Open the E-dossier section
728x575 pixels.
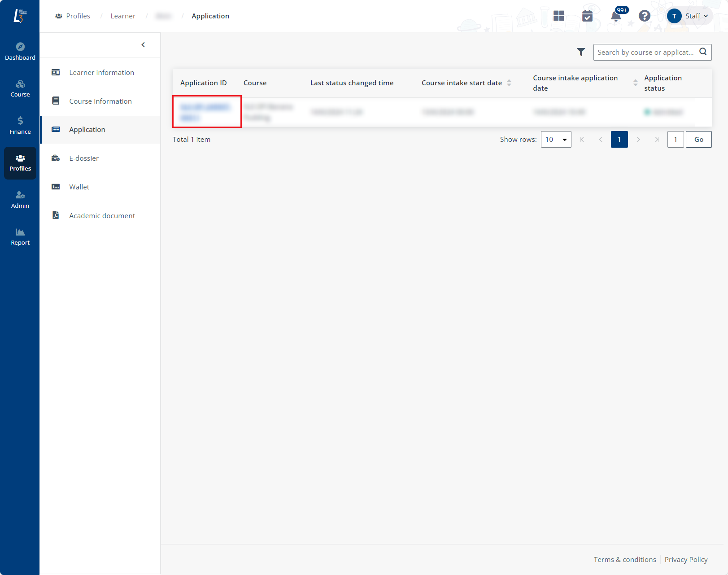(84, 158)
